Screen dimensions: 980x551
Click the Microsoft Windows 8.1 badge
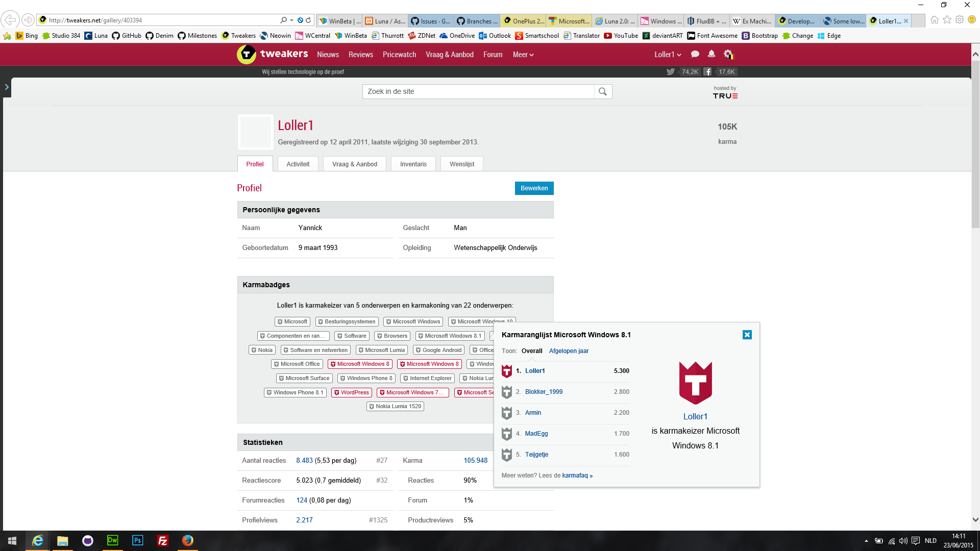tap(450, 336)
